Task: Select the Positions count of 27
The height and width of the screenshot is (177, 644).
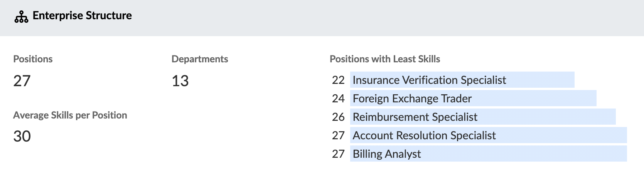Action: point(22,81)
